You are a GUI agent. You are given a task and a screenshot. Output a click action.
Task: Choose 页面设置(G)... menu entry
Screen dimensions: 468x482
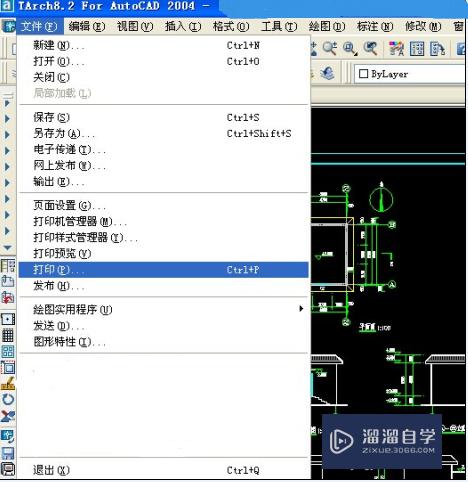163,205
